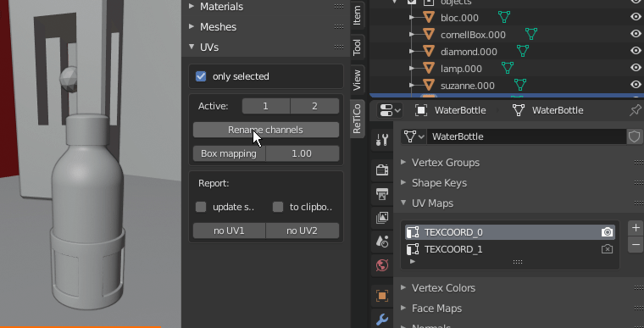The height and width of the screenshot is (328, 644).
Task: Click the orange mesh icon of cornellBox.000
Action: click(x=429, y=35)
